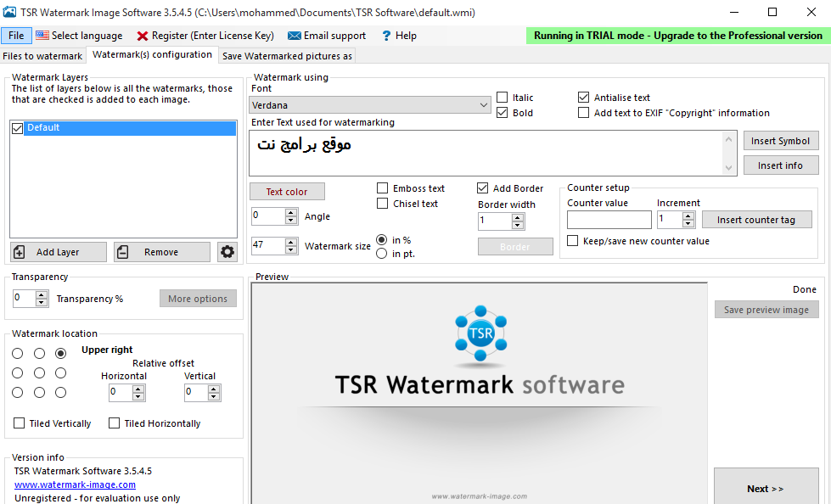Enable Add text to EXIF Copyright checkbox
This screenshot has width=831, height=504.
583,112
